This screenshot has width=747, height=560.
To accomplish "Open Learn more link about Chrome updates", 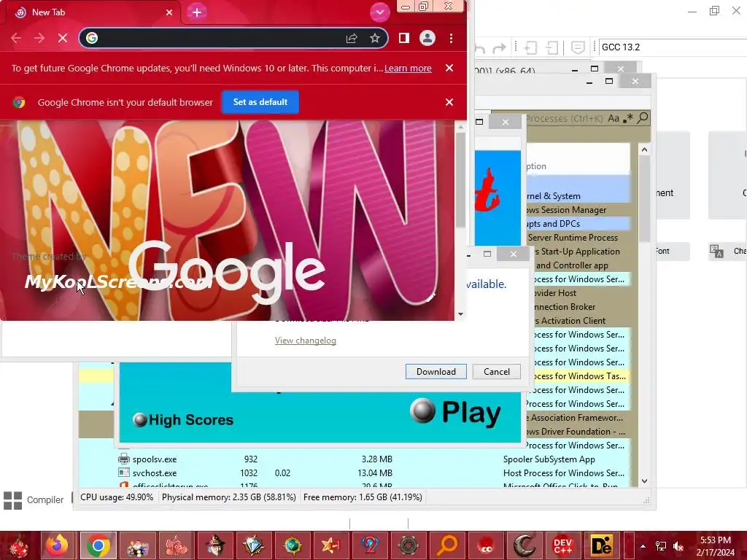I will (x=408, y=68).
